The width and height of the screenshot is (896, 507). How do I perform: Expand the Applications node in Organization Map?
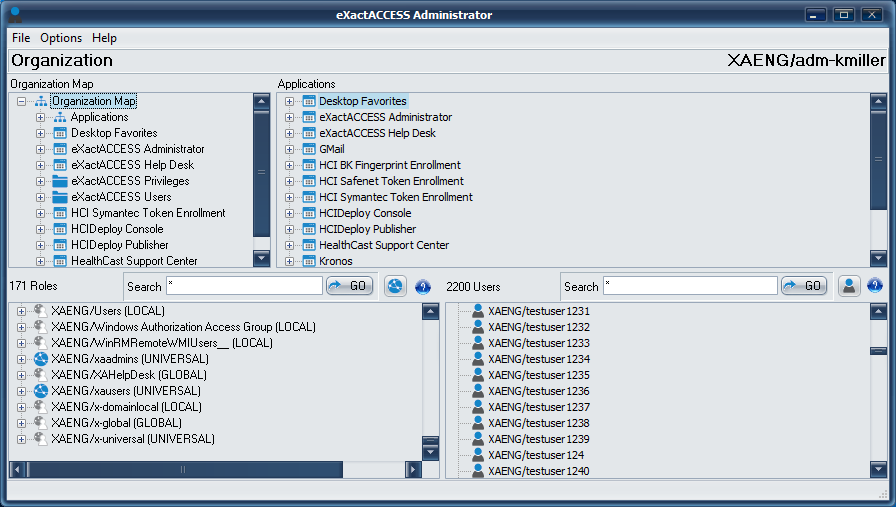(40, 117)
